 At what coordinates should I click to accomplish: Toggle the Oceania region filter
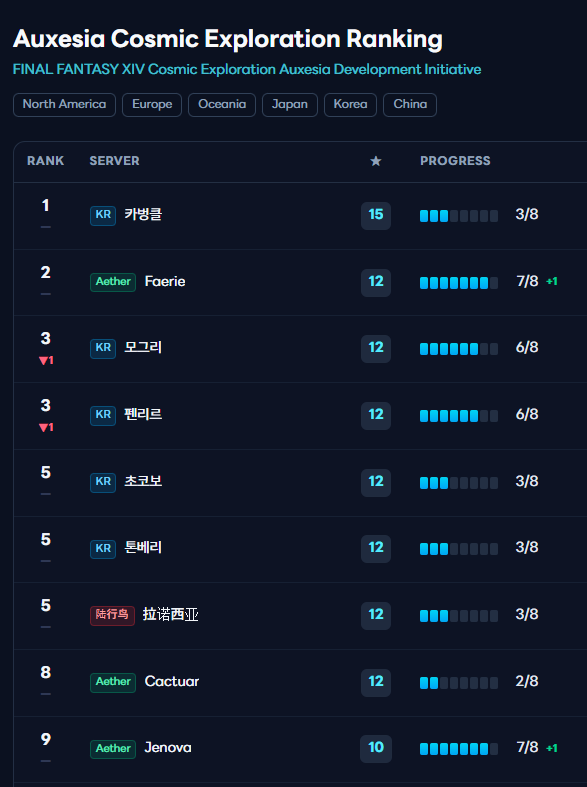pyautogui.click(x=222, y=104)
